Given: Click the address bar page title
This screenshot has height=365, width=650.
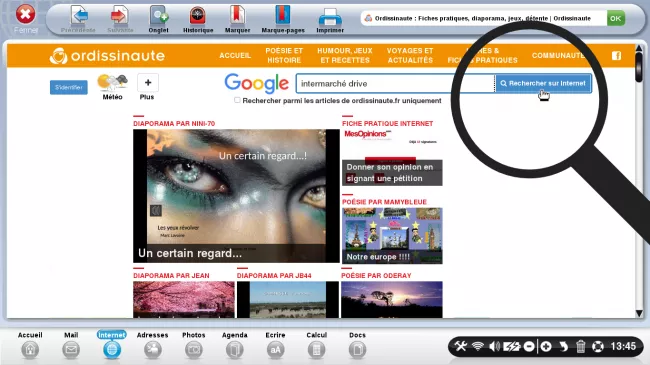Looking at the screenshot, I should coord(483,18).
